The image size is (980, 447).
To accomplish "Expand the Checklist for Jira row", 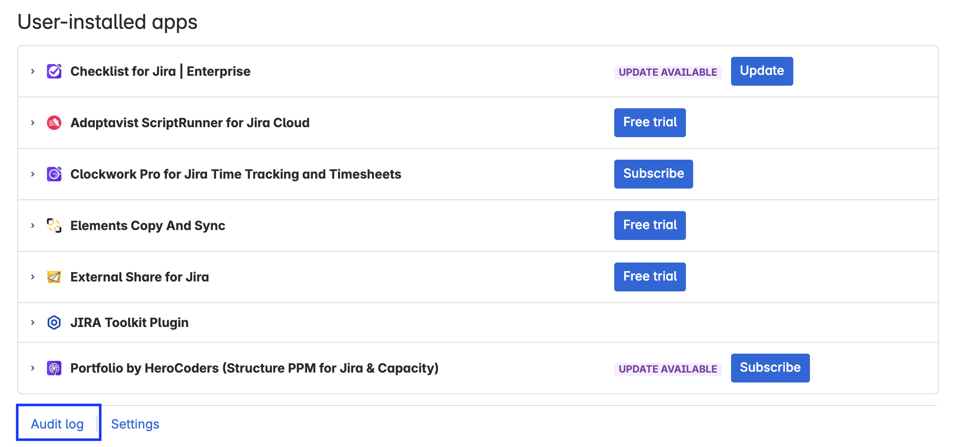I will pos(33,71).
